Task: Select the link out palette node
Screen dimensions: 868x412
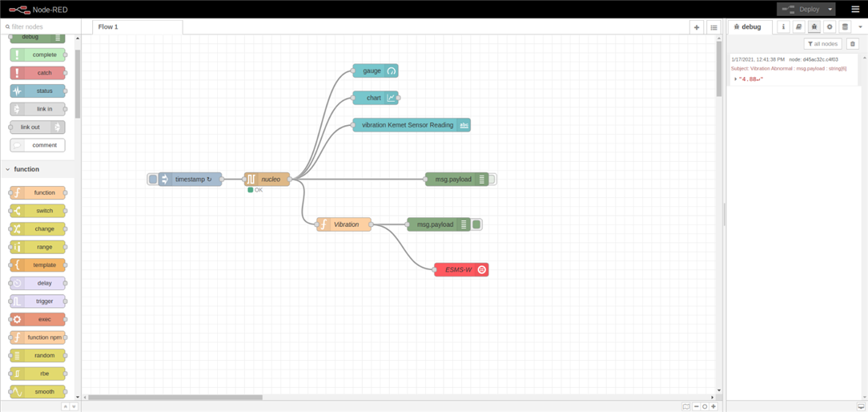Action: coord(38,127)
